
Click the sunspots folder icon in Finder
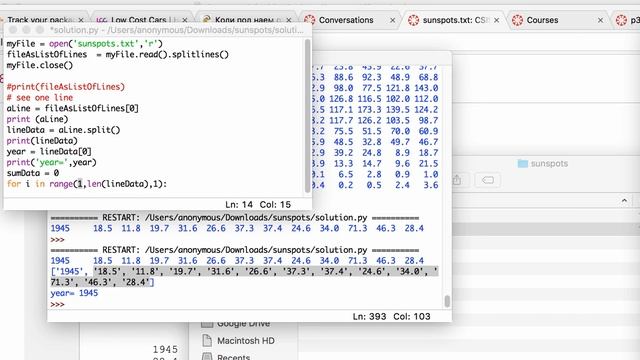522,164
